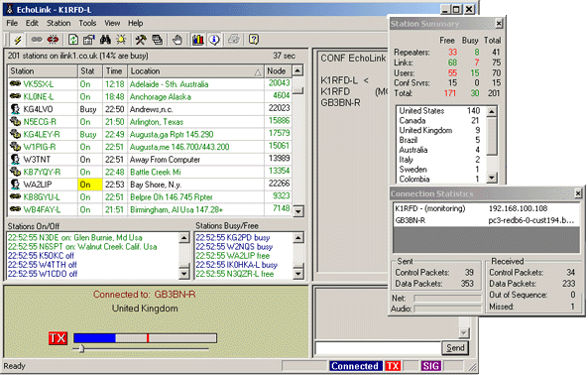This screenshot has width=588, height=375.
Task: Toggle the red TX transmit indicator
Action: click(x=58, y=338)
